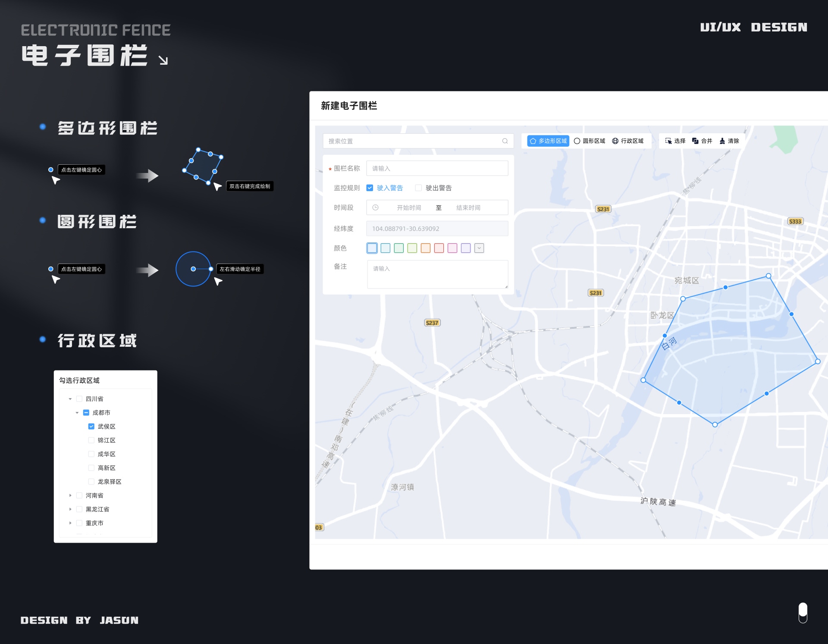Click the fence name input field
828x644 pixels.
click(x=437, y=168)
